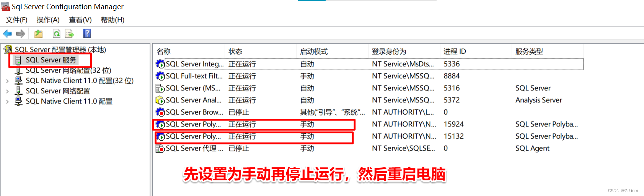The height and width of the screenshot is (196, 644).
Task: Click the SQL Server 配置管理器 root icon
Action: [8, 49]
